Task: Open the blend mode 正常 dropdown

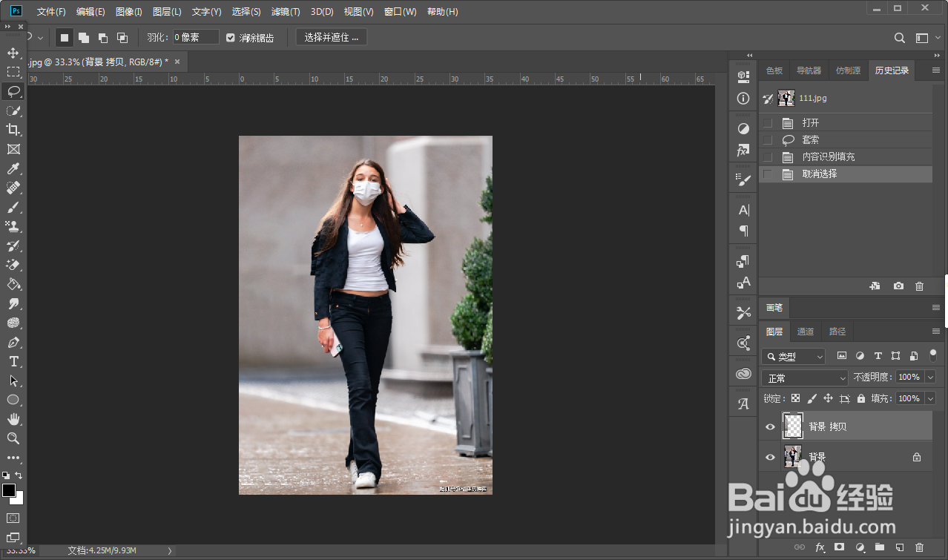Action: coord(805,378)
